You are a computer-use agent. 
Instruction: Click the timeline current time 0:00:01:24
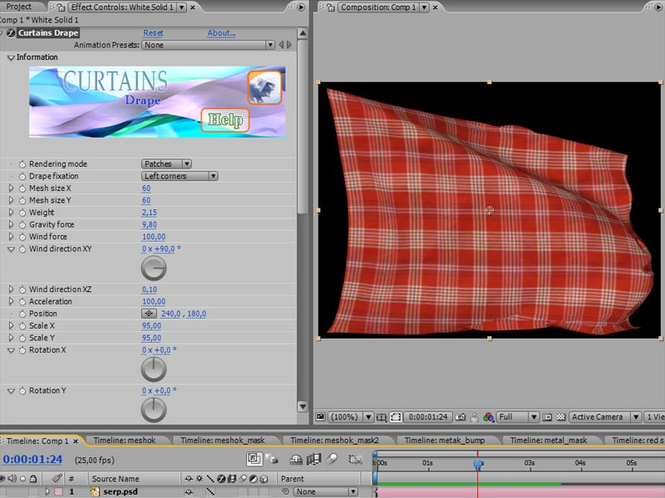pos(33,459)
